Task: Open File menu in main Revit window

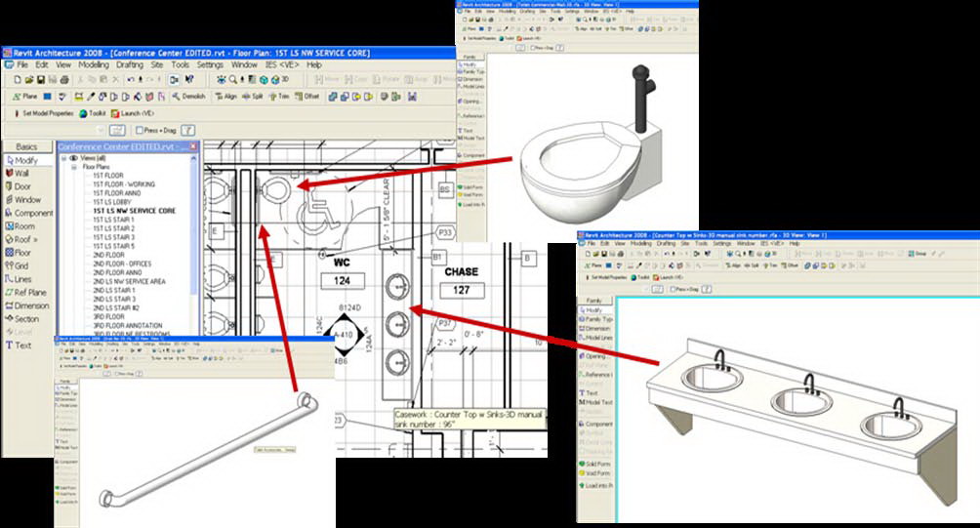Action: pos(22,65)
